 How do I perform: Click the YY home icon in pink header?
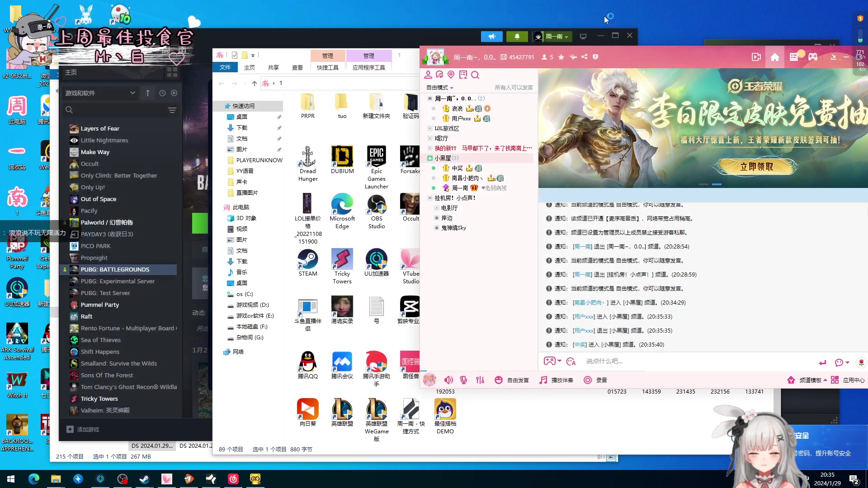click(775, 57)
